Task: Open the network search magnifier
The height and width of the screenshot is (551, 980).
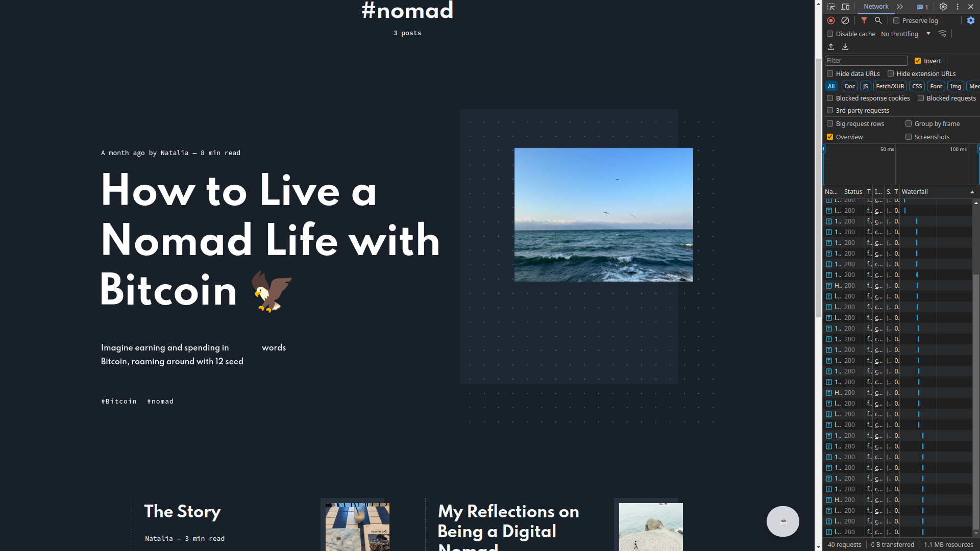Action: (x=878, y=20)
